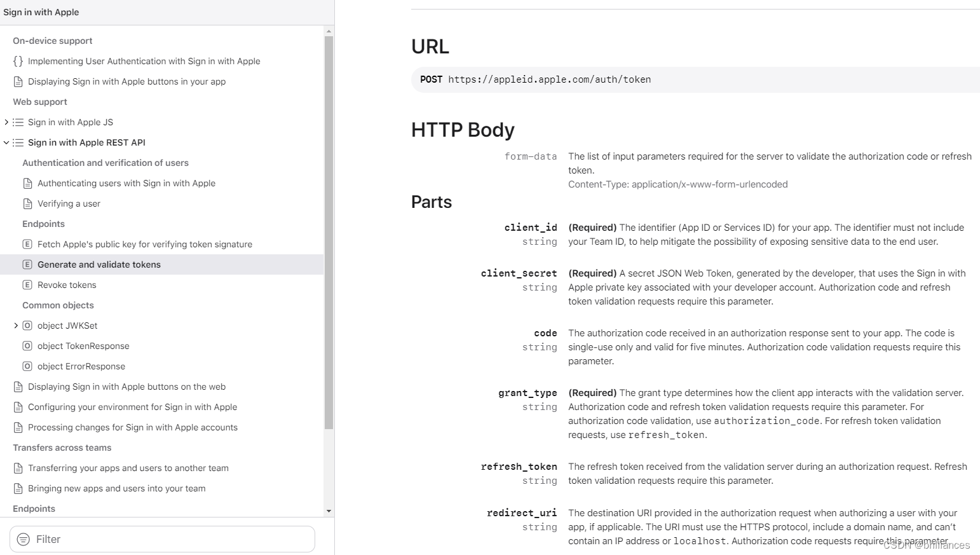Open Displaying Sign in with Apple buttons on the web

pos(127,387)
